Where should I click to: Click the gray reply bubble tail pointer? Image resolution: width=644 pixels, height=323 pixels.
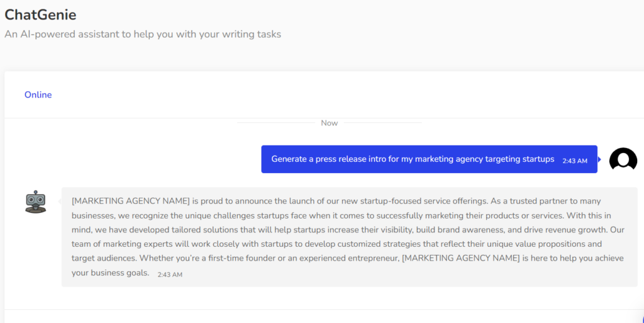pyautogui.click(x=60, y=201)
